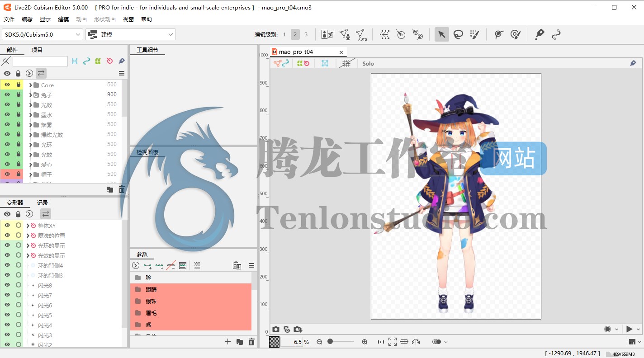Screen dimensions: 644x358
Task: Fit canvas to the window
Action: pos(393,342)
